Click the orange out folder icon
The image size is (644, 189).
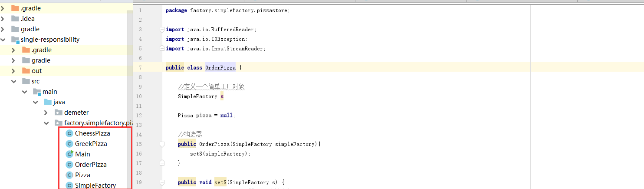pos(26,71)
